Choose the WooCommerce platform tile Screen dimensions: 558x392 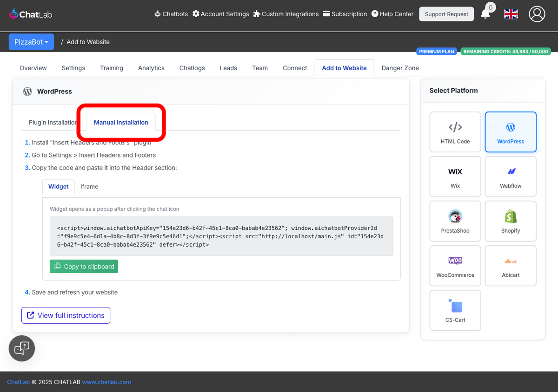click(x=455, y=266)
